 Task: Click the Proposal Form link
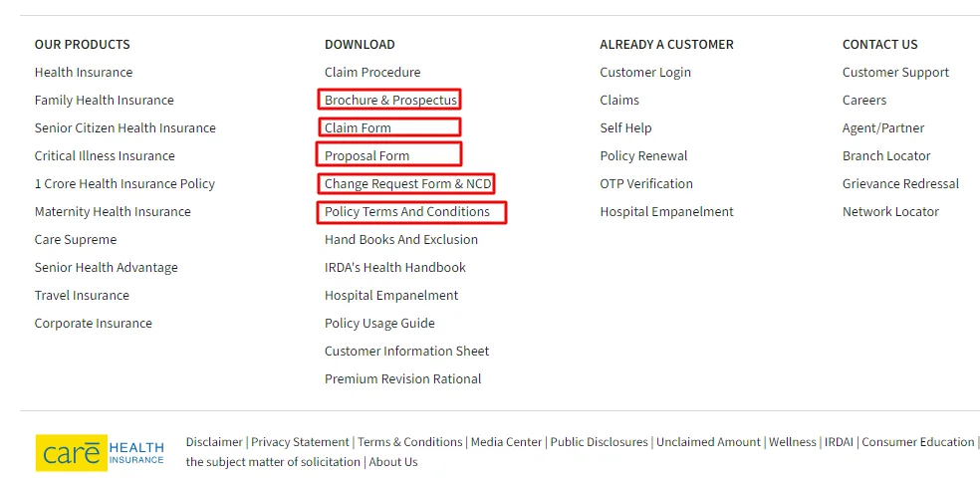point(367,156)
